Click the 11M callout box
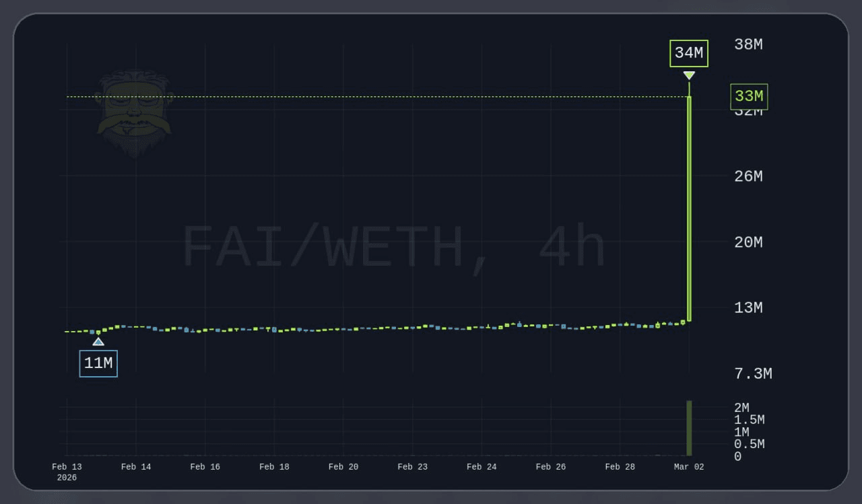This screenshot has height=504, width=862. click(98, 363)
